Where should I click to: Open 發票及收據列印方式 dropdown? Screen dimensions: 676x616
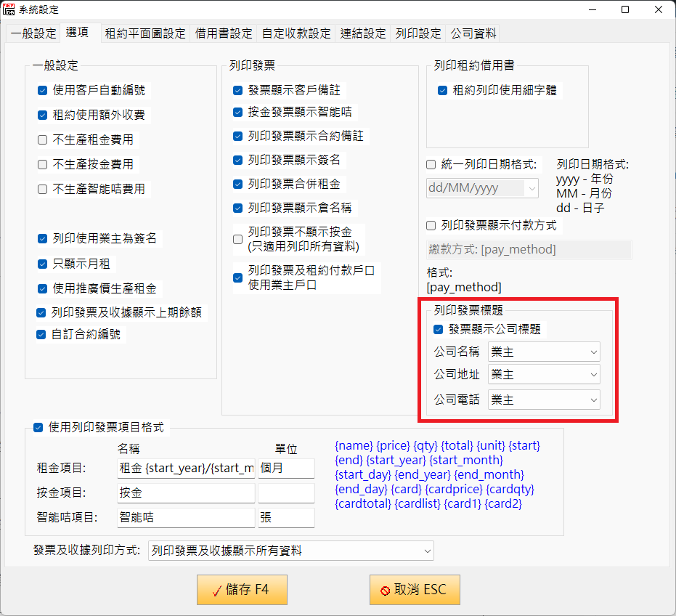pyautogui.click(x=290, y=551)
